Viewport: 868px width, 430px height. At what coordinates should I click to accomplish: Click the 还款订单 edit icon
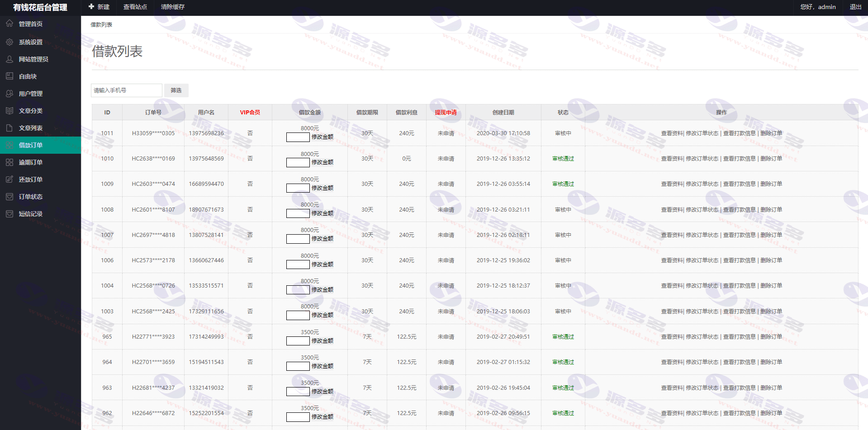(9, 180)
